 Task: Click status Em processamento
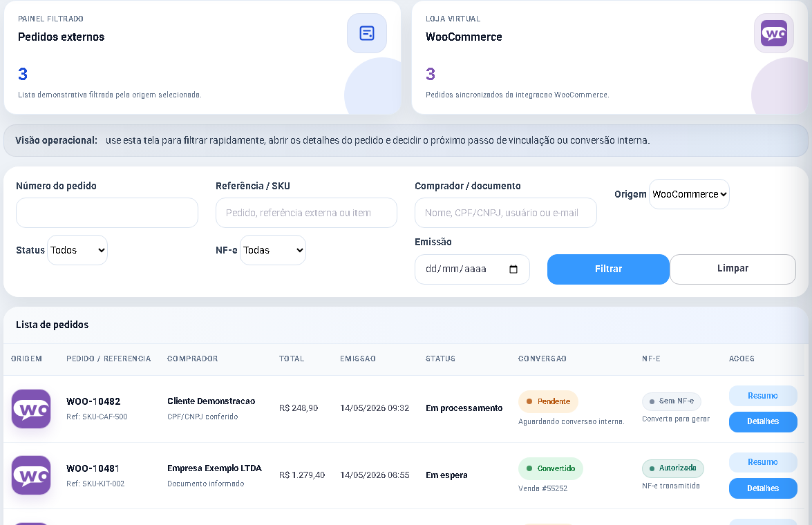click(464, 408)
